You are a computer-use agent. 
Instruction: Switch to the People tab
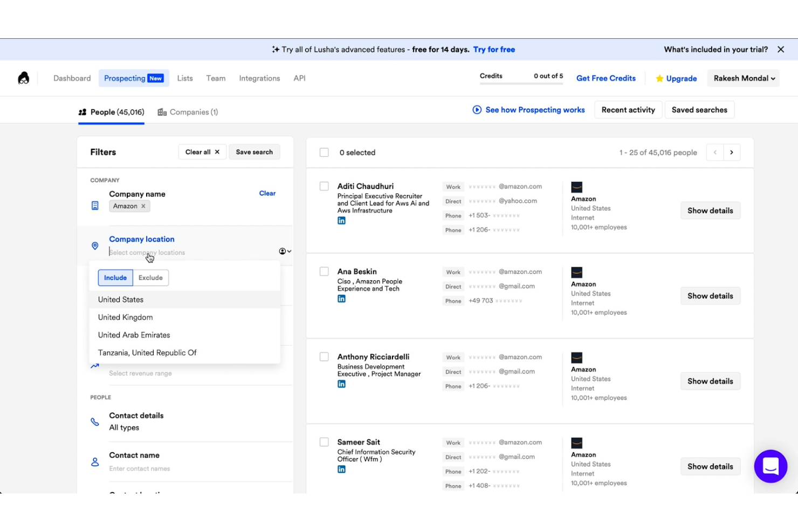111,112
